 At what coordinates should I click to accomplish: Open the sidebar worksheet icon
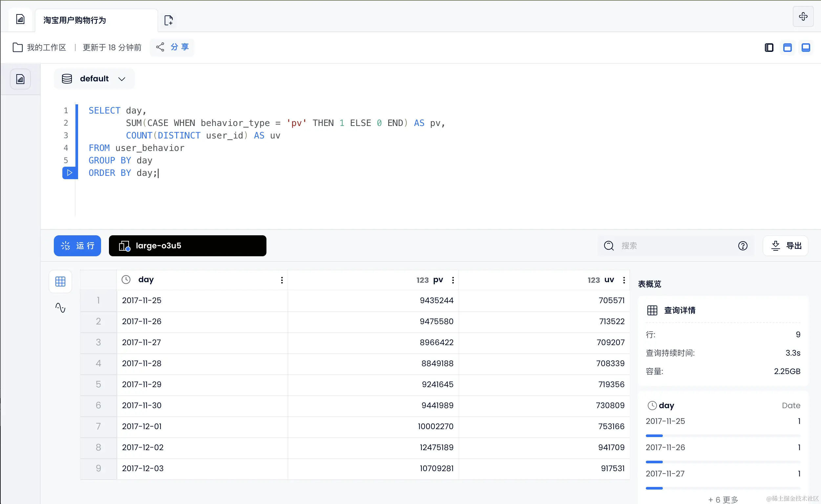[20, 79]
